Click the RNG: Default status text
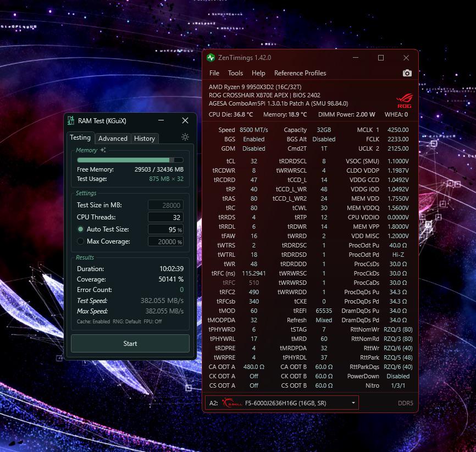 click(126, 321)
